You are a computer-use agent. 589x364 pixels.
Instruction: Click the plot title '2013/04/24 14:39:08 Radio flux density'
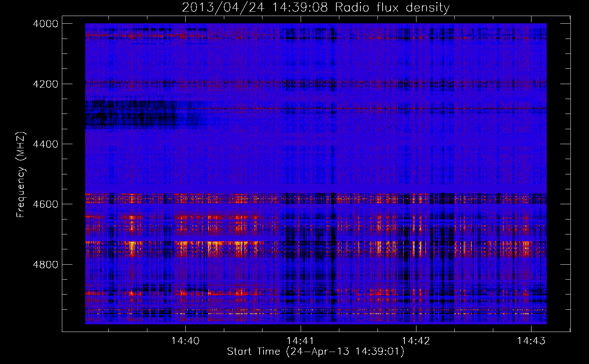point(316,8)
